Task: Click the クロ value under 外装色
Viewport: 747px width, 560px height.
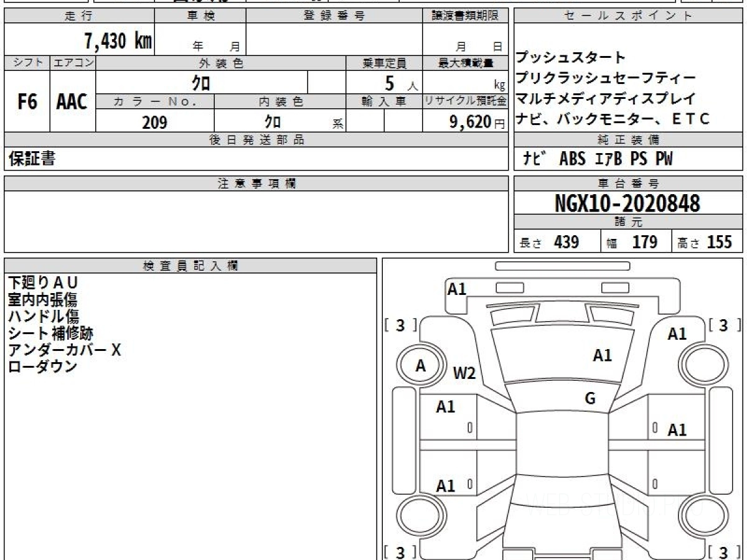Action: (x=201, y=82)
